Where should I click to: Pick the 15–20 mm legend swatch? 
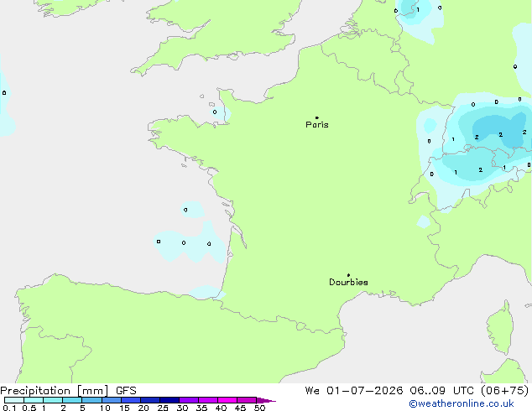point(131,400)
